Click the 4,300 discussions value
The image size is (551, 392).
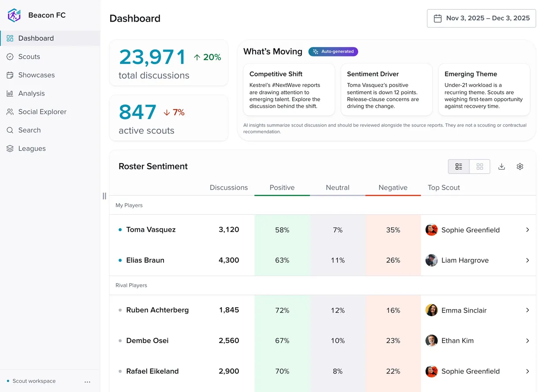pyautogui.click(x=229, y=260)
